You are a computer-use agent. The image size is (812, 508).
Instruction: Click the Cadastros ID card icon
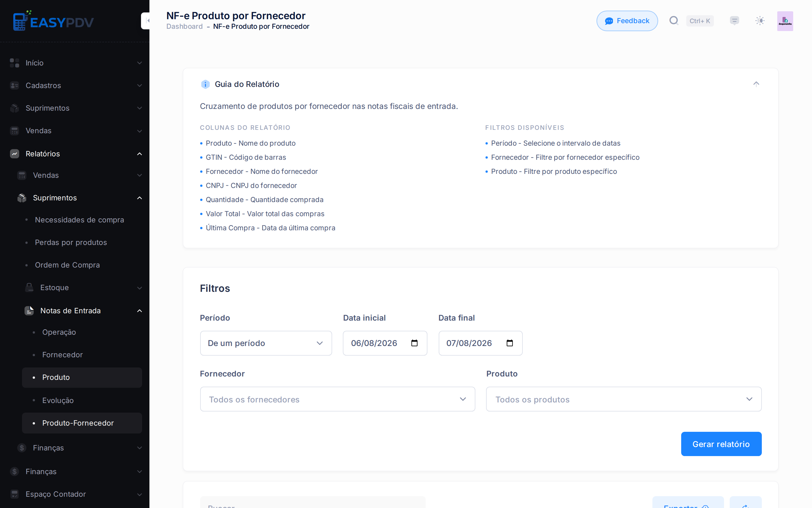[14, 85]
